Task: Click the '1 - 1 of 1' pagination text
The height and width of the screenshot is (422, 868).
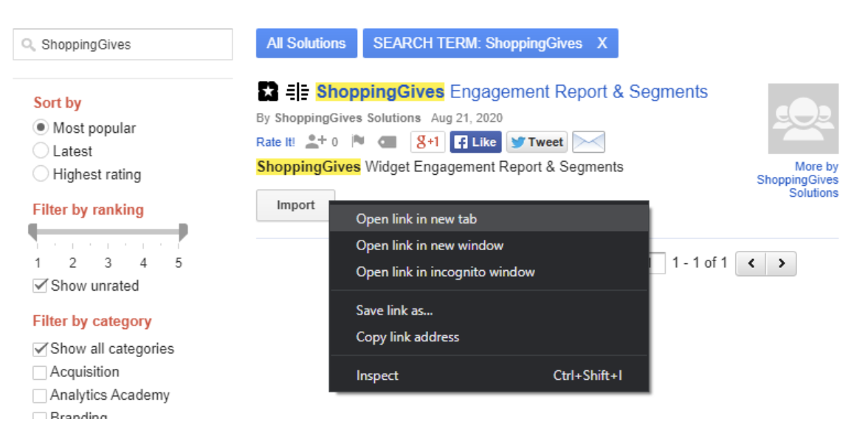Action: [x=700, y=263]
